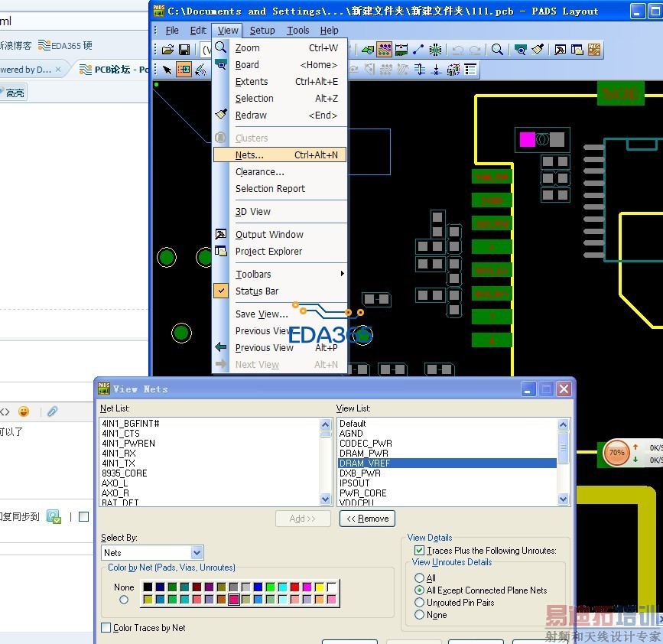This screenshot has height=644, width=663.
Task: Click the Zoom magnifier toolbar icon
Action: (x=497, y=50)
